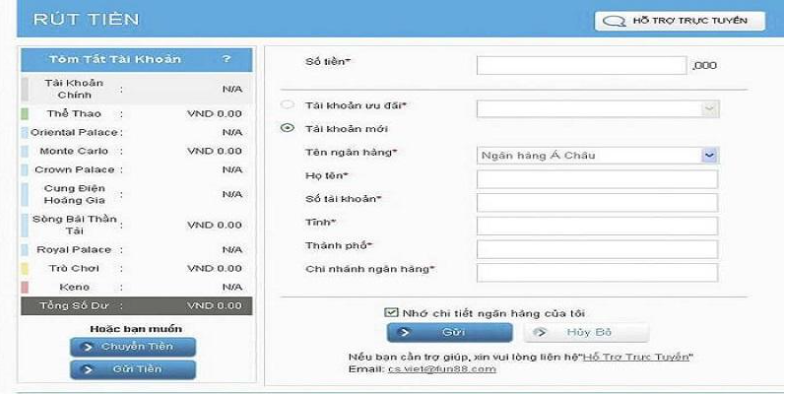
Task: Click the Oriental Palace row
Action: click(137, 133)
